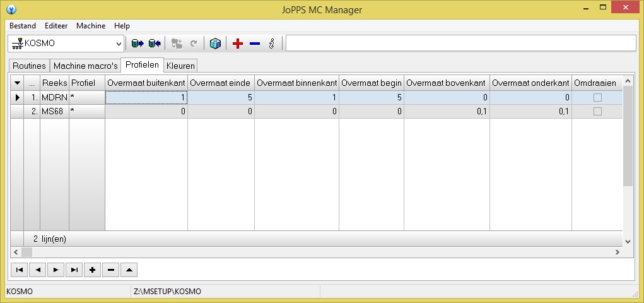Click the empty toolbar text field

click(461, 43)
